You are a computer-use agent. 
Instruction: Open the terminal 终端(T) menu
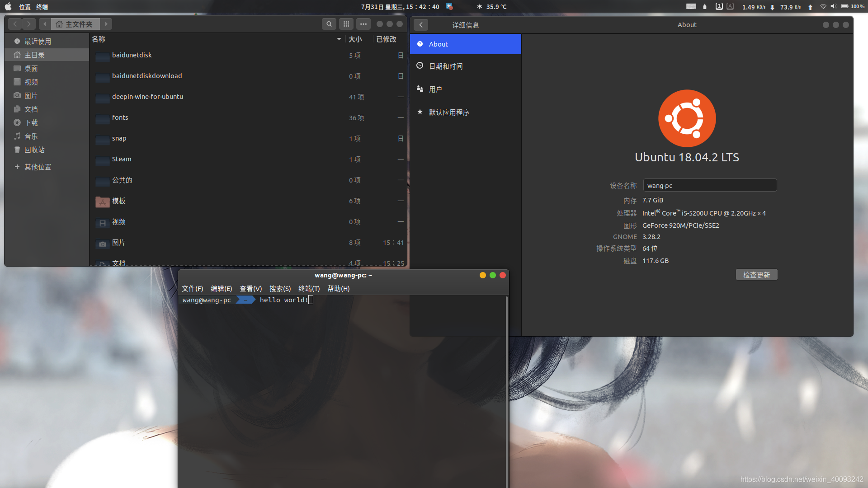[309, 289]
